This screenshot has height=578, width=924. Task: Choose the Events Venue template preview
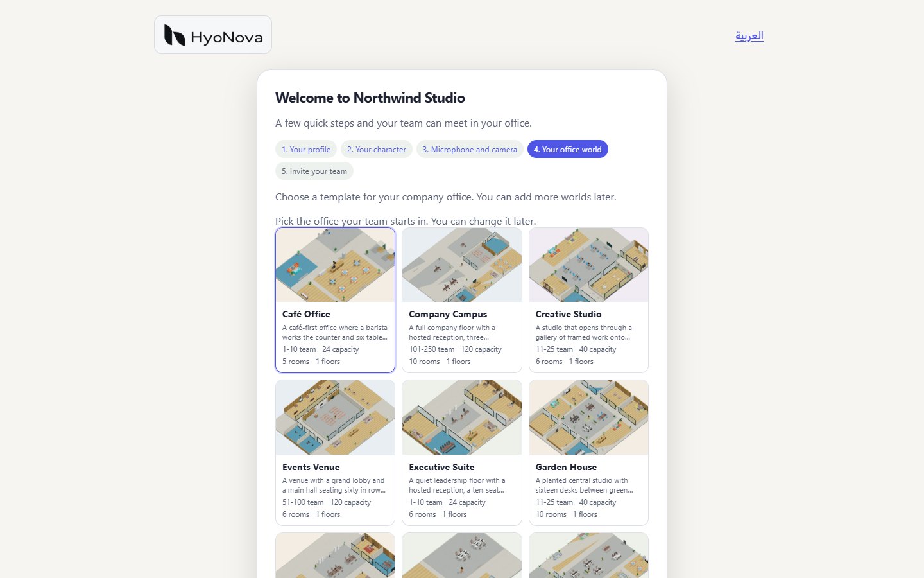tap(335, 417)
